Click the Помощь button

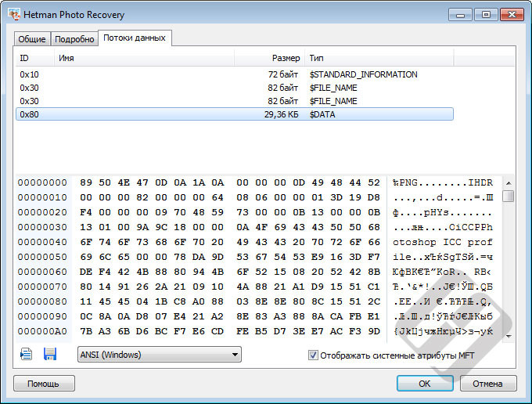[x=44, y=384]
